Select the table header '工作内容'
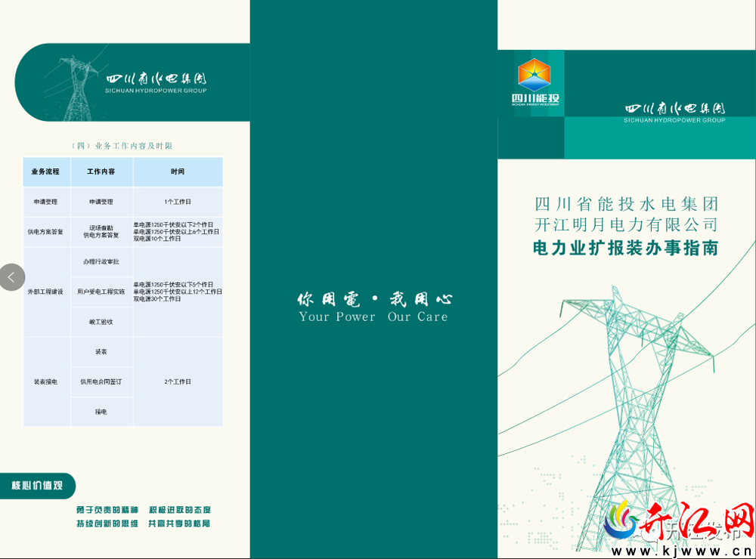The width and height of the screenshot is (756, 559). pyautogui.click(x=101, y=171)
